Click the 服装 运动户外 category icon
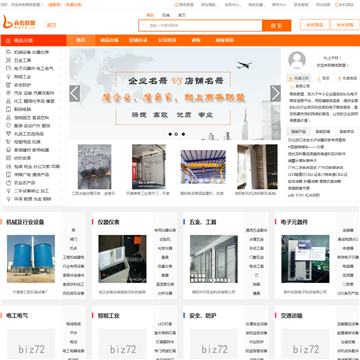 click(9, 126)
